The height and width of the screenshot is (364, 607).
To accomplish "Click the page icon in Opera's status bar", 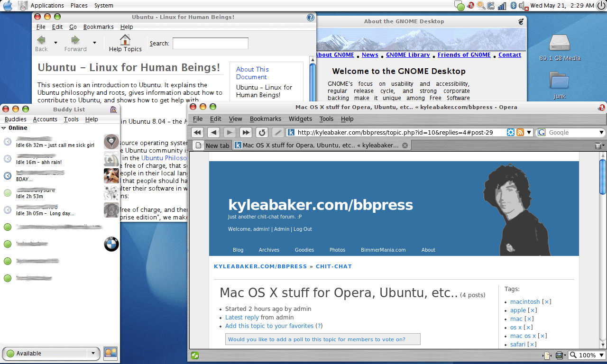I will pyautogui.click(x=547, y=355).
